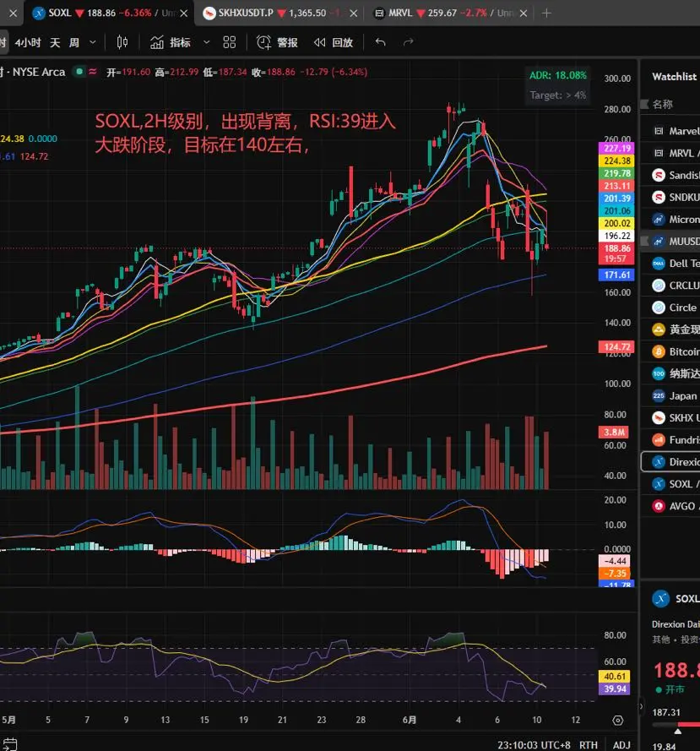Select SNDKU symbol in watchlist
Screen dimensions: 700x751
click(x=670, y=198)
